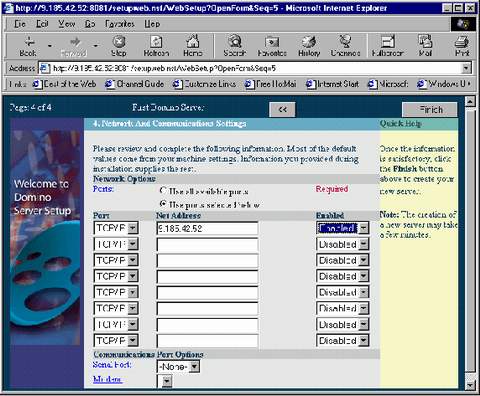
Task: Click the Back arrow toolbar icon
Action: (x=29, y=42)
